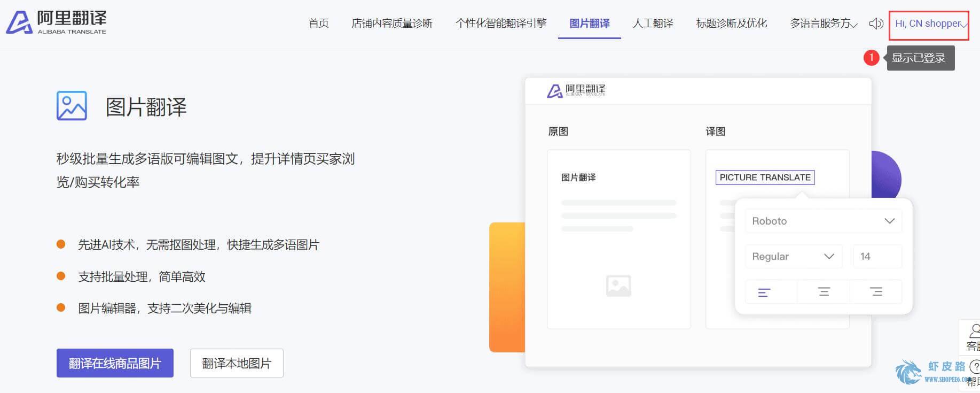Select the center-align text icon
This screenshot has height=393, width=980.
824,292
